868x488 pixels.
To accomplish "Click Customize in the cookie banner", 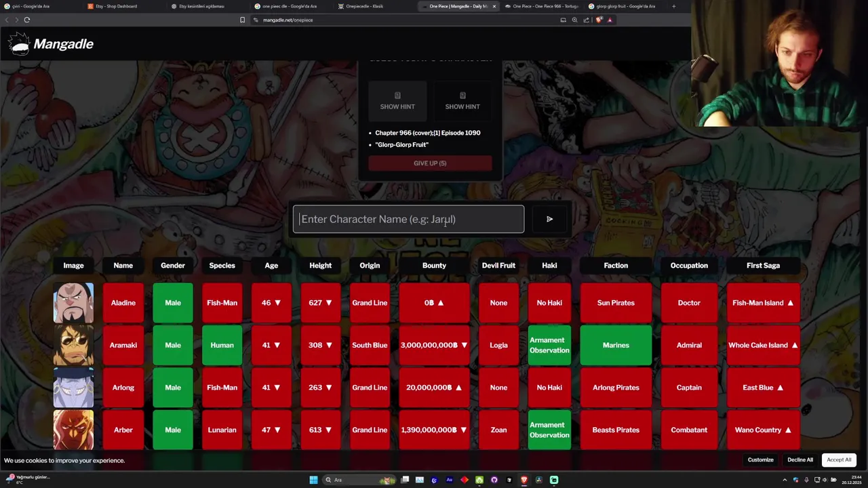I will click(x=760, y=460).
